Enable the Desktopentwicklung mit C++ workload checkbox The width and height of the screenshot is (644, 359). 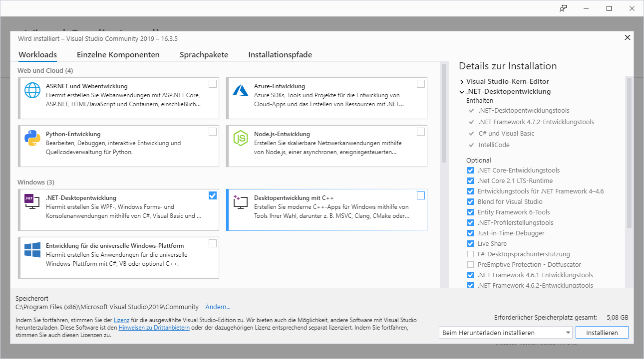[421, 195]
